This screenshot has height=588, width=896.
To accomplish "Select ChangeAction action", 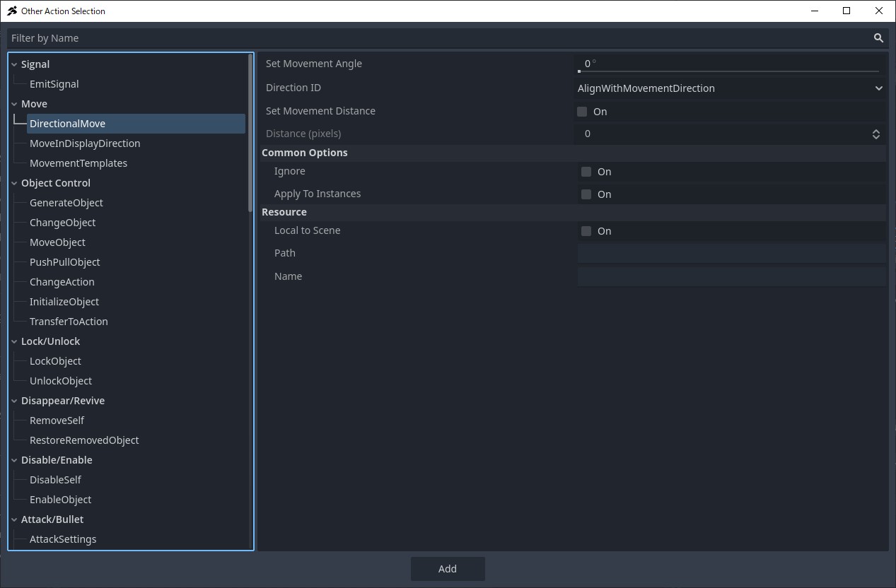I will (x=62, y=282).
